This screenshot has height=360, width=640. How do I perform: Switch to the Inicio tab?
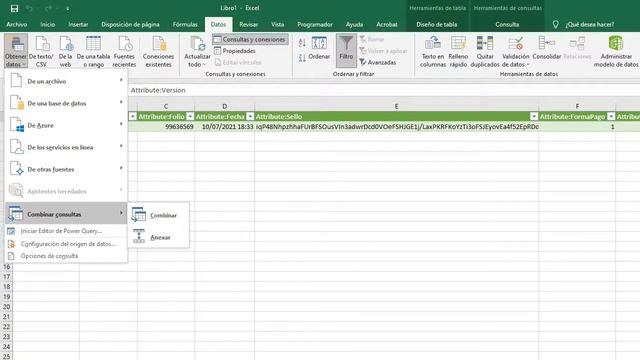[47, 24]
